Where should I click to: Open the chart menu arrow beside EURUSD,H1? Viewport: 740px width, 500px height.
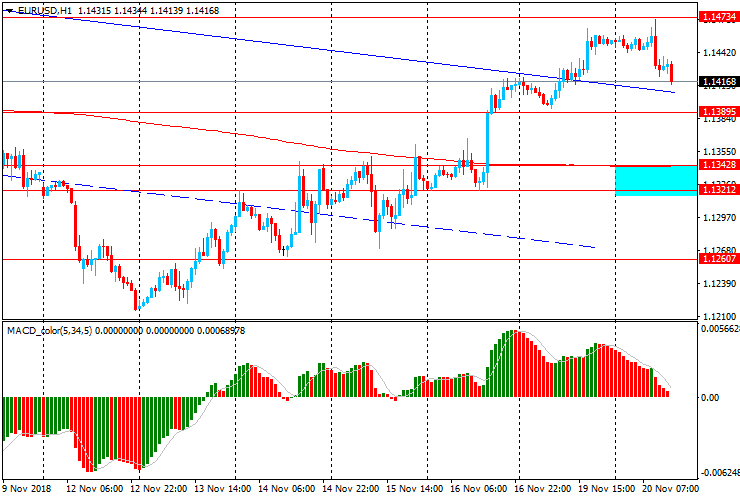point(10,10)
